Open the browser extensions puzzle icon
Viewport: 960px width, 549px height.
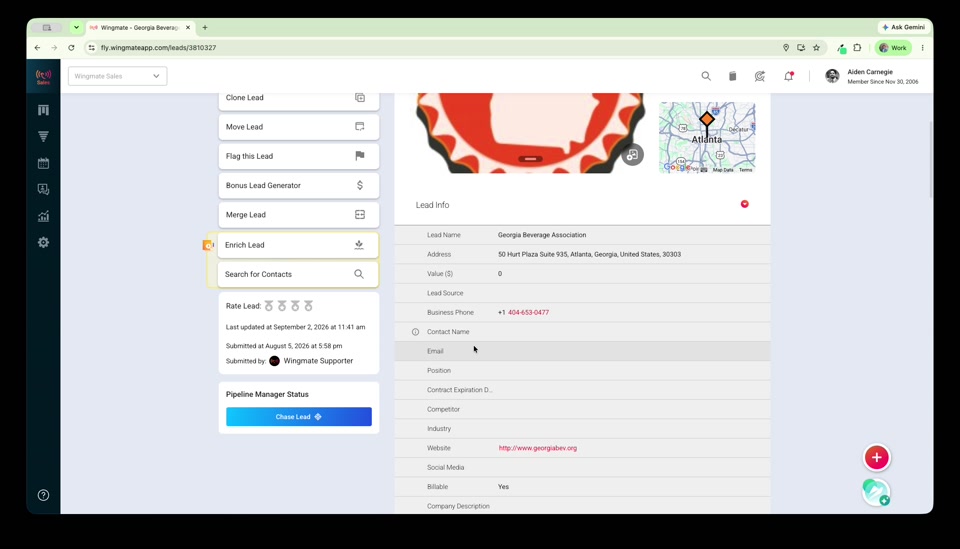(x=857, y=48)
